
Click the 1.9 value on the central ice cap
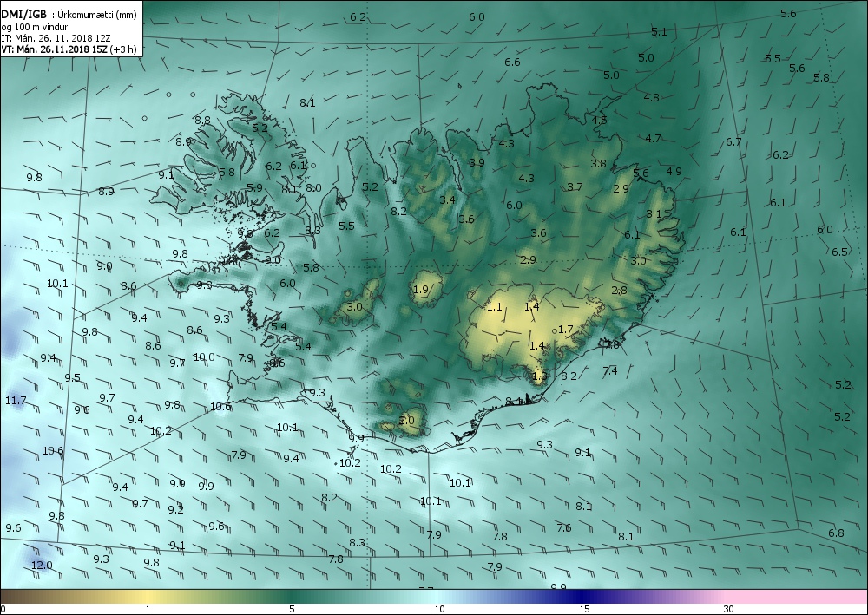(x=421, y=289)
